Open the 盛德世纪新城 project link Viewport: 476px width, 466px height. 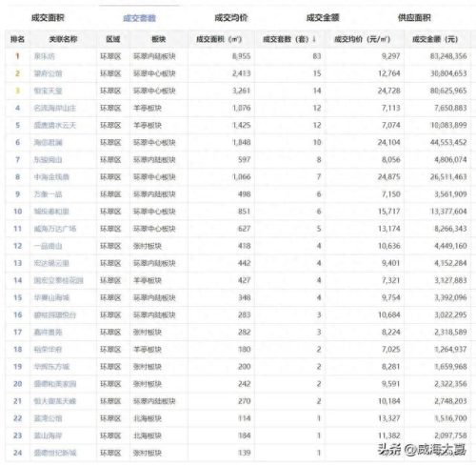[x=55, y=453]
